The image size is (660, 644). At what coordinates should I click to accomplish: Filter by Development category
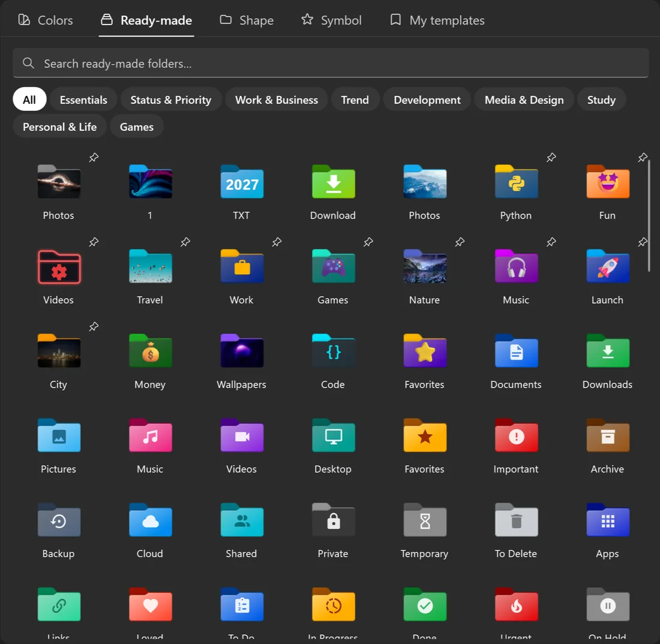click(x=427, y=100)
